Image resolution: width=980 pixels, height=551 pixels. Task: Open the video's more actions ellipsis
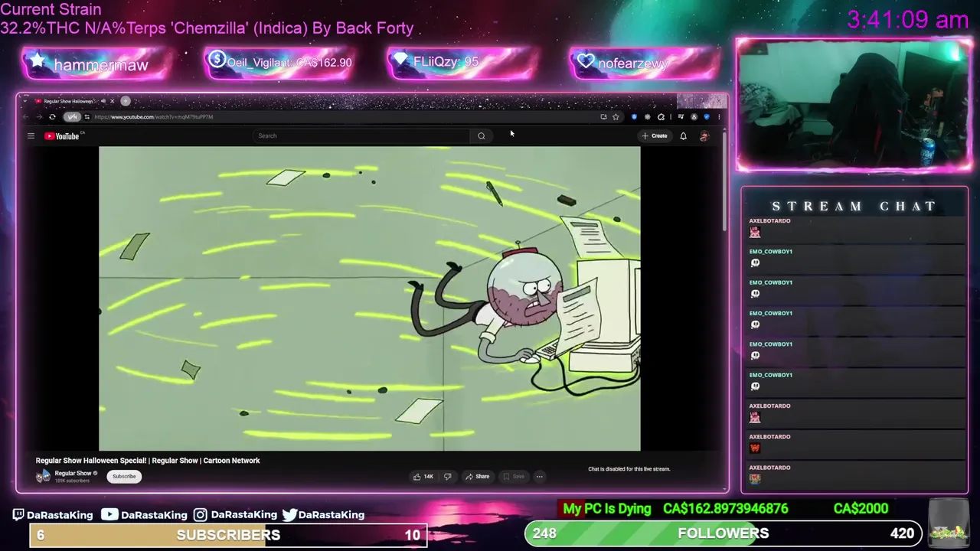click(x=540, y=477)
